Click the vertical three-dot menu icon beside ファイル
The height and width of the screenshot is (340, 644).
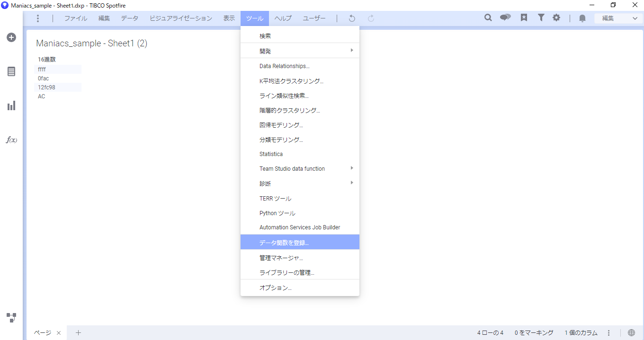pos(38,18)
